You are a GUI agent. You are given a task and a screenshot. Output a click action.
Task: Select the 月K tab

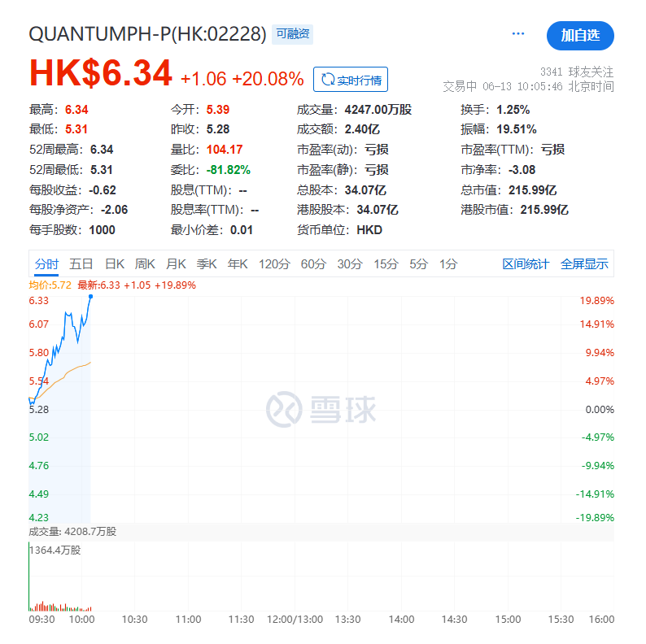click(x=176, y=264)
